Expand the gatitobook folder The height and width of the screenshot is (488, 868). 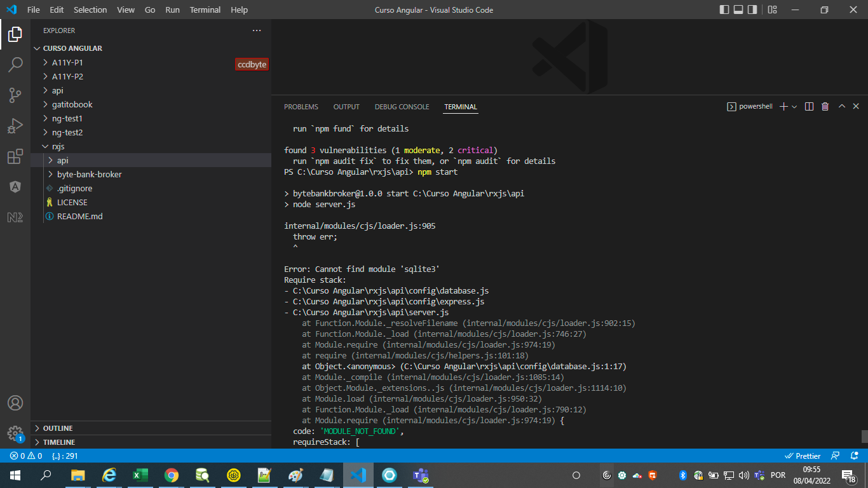coord(151,104)
